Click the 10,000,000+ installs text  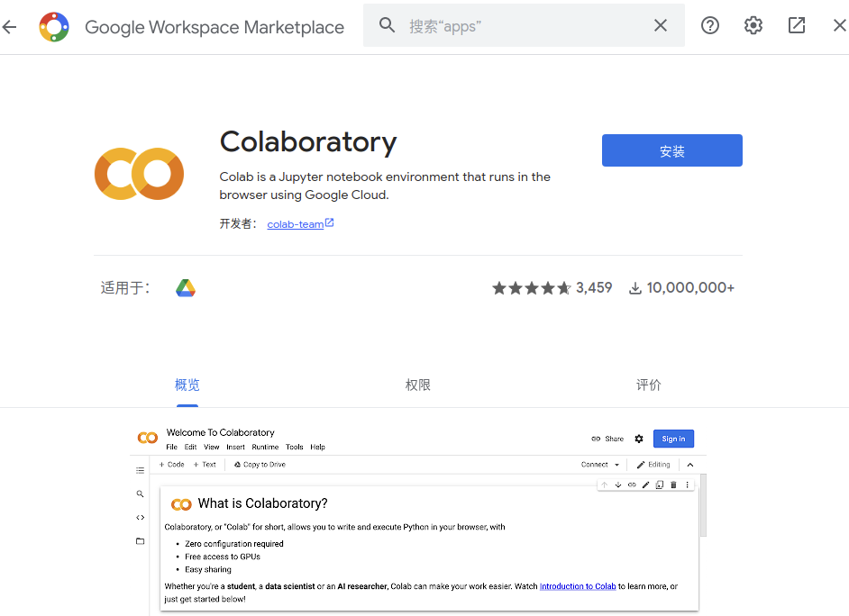point(690,287)
